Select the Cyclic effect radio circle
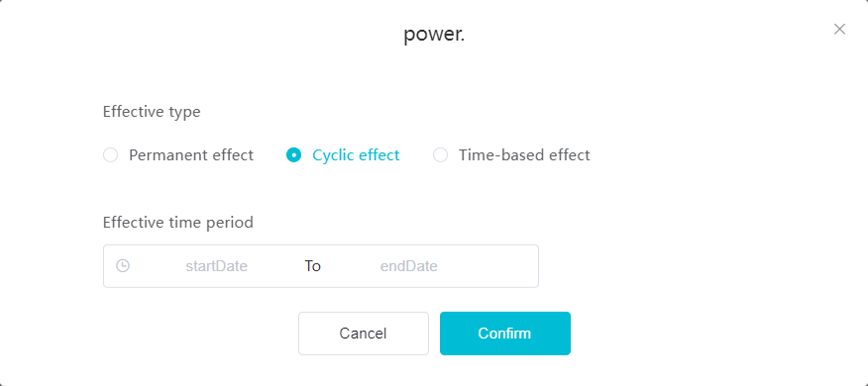Viewport: 868px width, 386px height. (293, 155)
